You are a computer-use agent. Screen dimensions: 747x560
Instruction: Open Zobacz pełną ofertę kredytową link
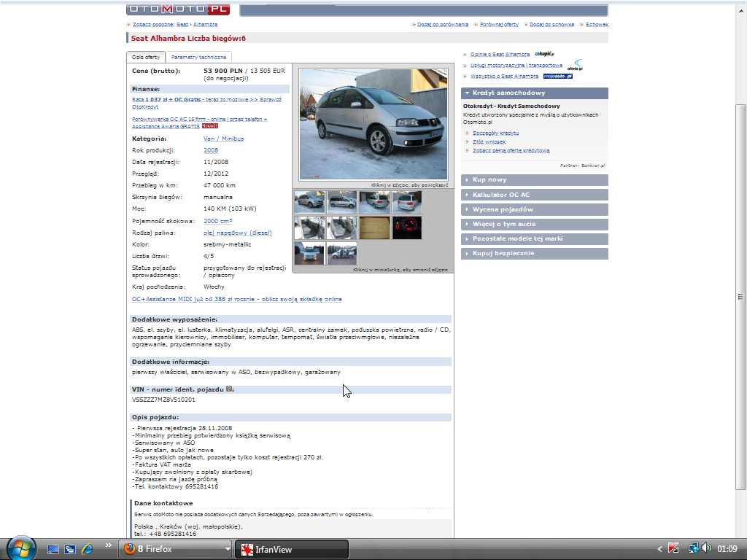[x=511, y=150]
